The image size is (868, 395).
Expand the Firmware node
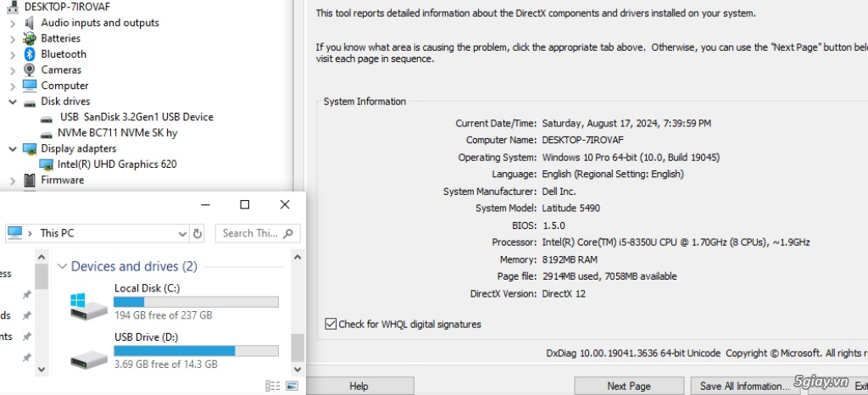13,181
